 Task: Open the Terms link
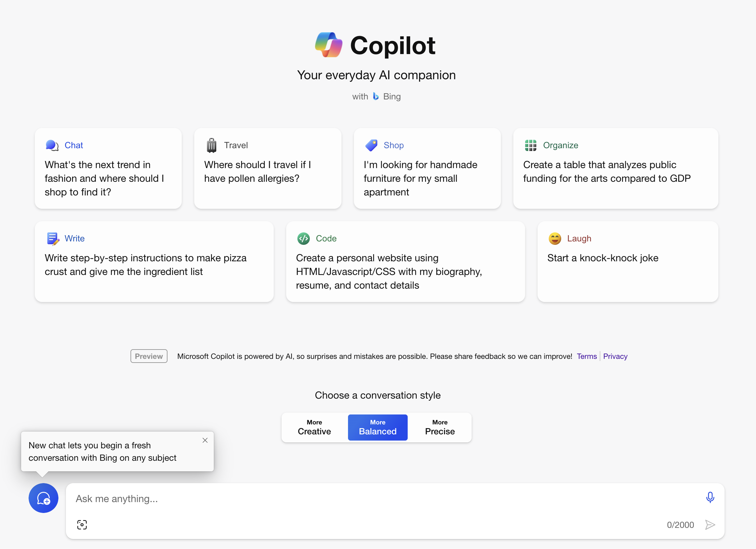[585, 356]
